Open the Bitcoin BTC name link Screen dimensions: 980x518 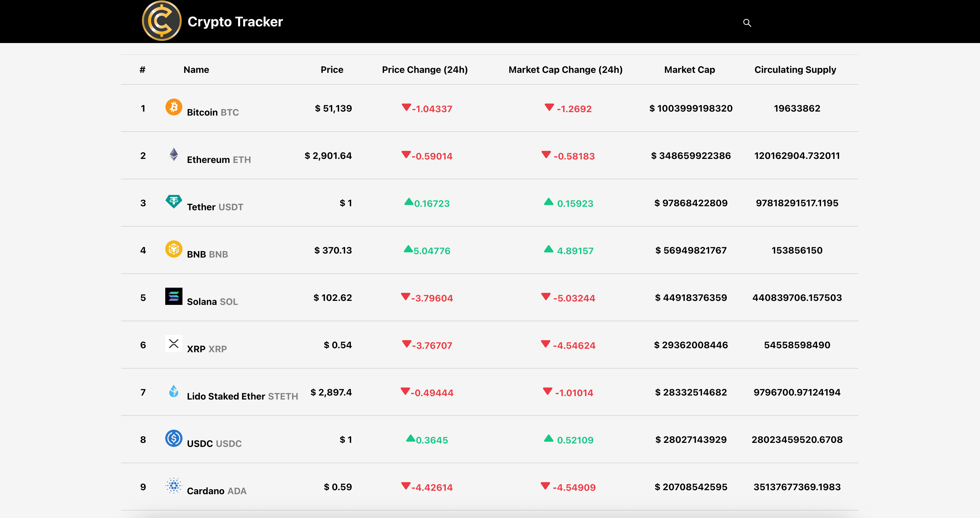[x=213, y=112]
